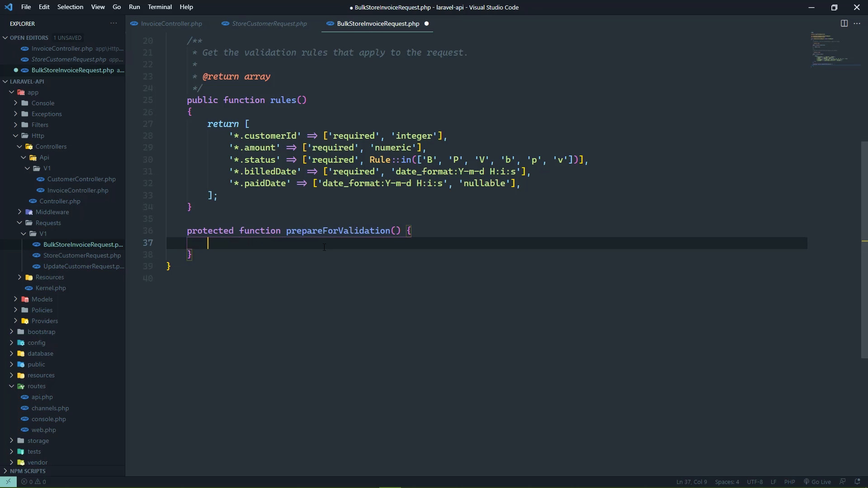The width and height of the screenshot is (868, 488).
Task: Open the Run menu
Action: pyautogui.click(x=134, y=7)
